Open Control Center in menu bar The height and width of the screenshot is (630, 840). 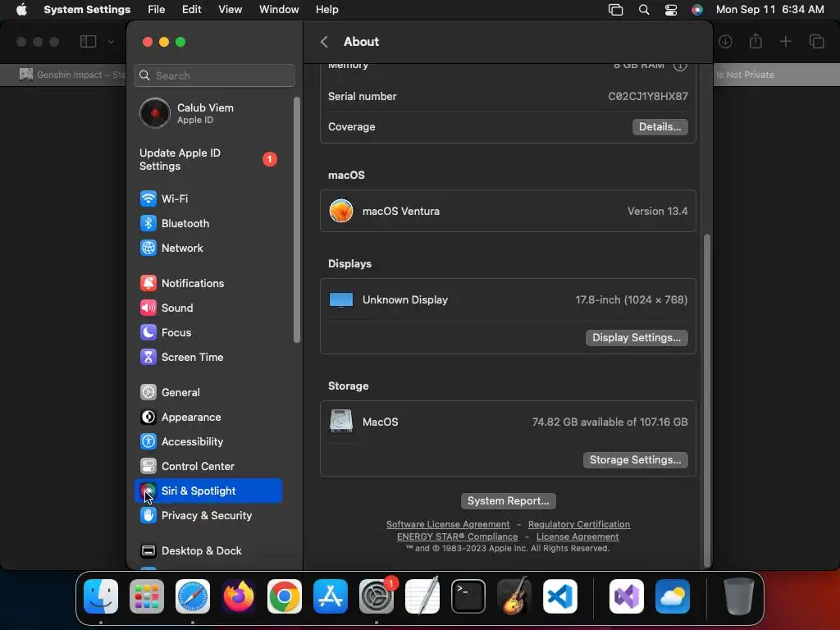pos(671,10)
